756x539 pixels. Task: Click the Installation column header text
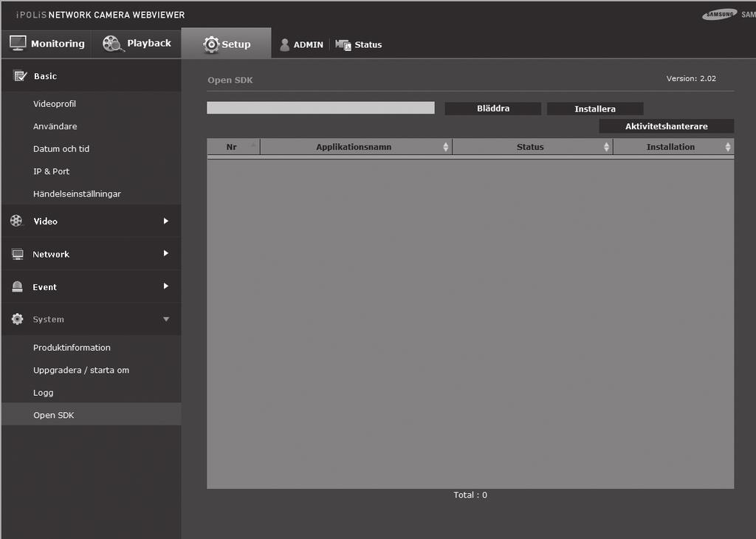coord(670,147)
